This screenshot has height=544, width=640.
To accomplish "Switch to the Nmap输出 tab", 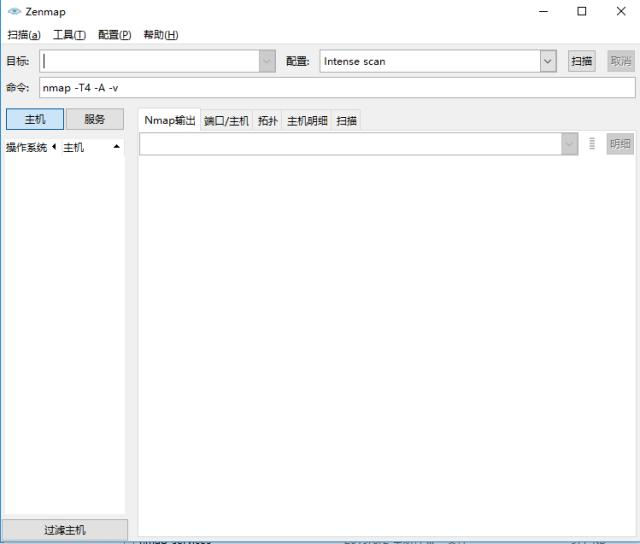I will click(x=170, y=120).
